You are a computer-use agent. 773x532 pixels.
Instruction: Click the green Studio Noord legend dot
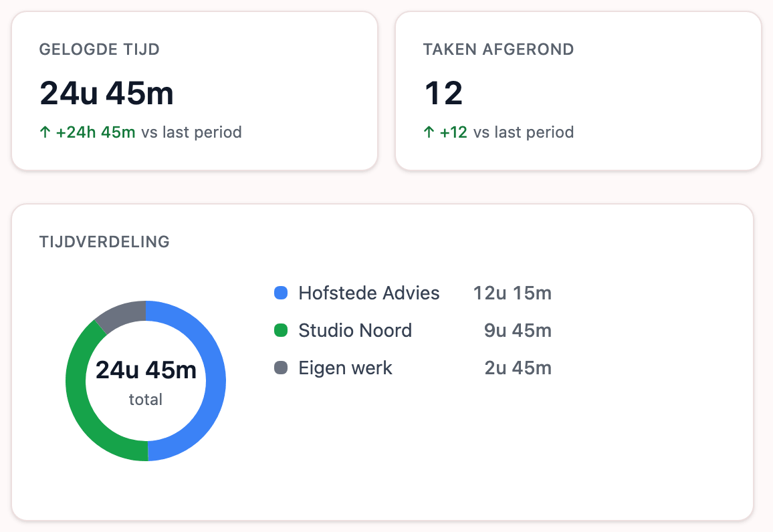tap(280, 330)
